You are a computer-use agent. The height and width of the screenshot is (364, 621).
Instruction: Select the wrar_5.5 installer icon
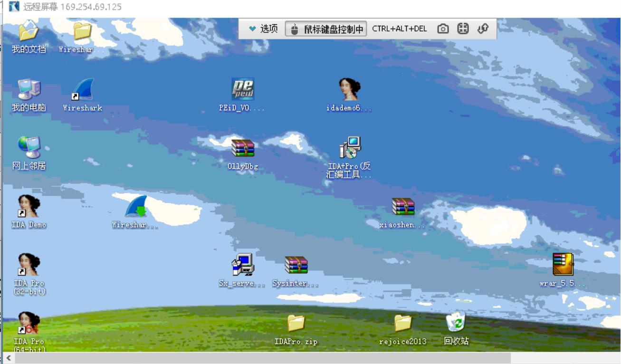click(563, 265)
